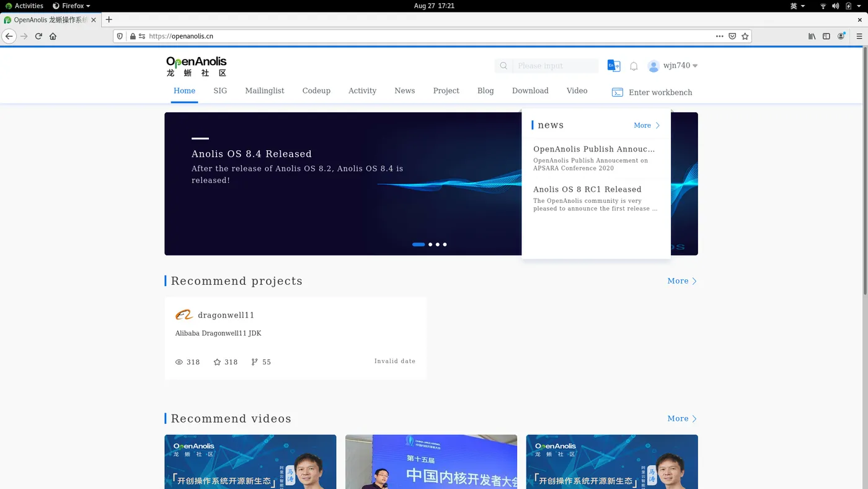
Task: Open the Activity navigation item
Action: pos(362,91)
